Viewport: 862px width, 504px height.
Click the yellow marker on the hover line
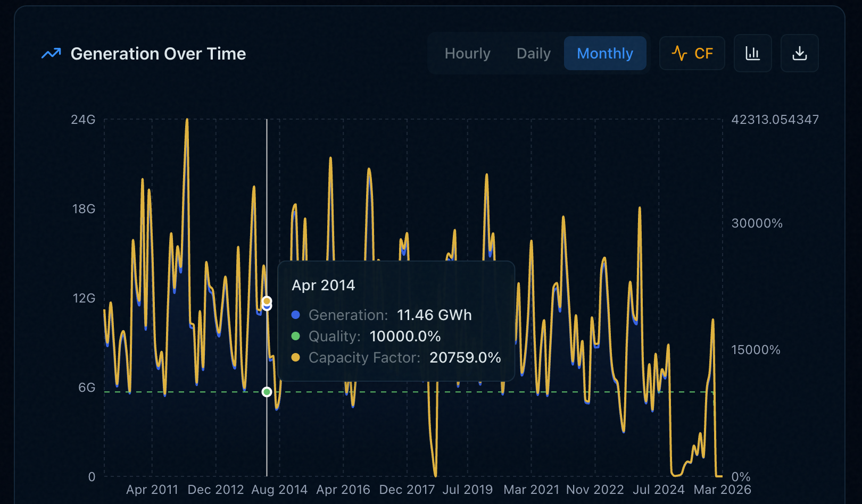[x=267, y=301]
